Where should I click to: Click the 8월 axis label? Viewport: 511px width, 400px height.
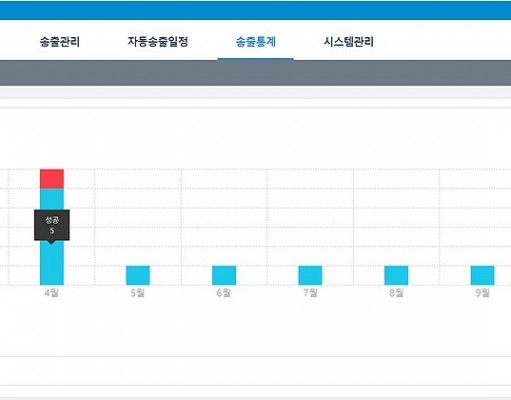coord(396,293)
